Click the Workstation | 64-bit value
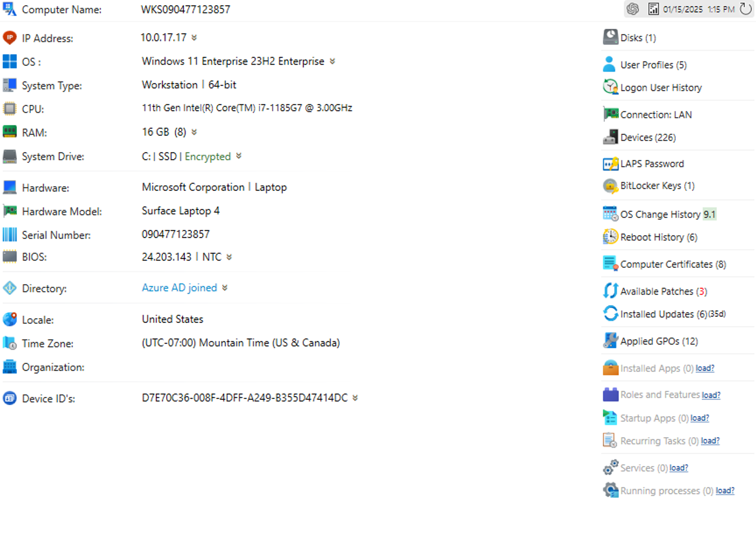The height and width of the screenshot is (557, 756). coord(189,85)
